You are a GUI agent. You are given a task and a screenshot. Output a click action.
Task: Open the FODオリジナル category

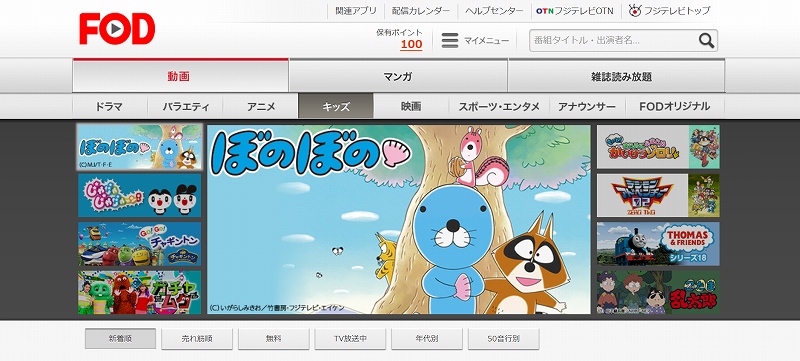674,107
